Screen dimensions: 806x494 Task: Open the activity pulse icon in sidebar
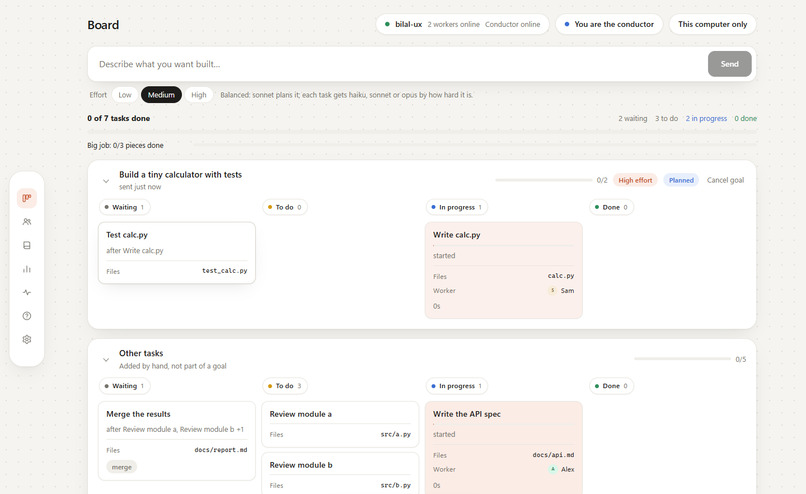[27, 292]
